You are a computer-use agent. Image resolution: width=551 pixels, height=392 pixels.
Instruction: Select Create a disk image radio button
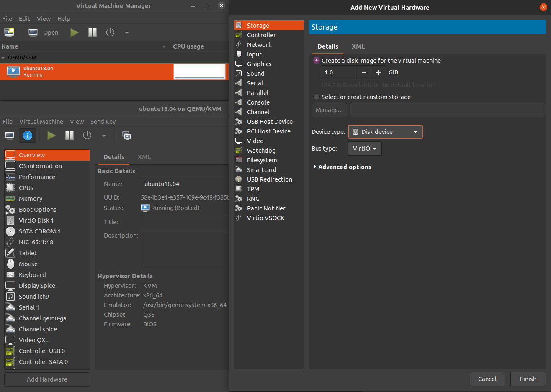[x=317, y=60]
